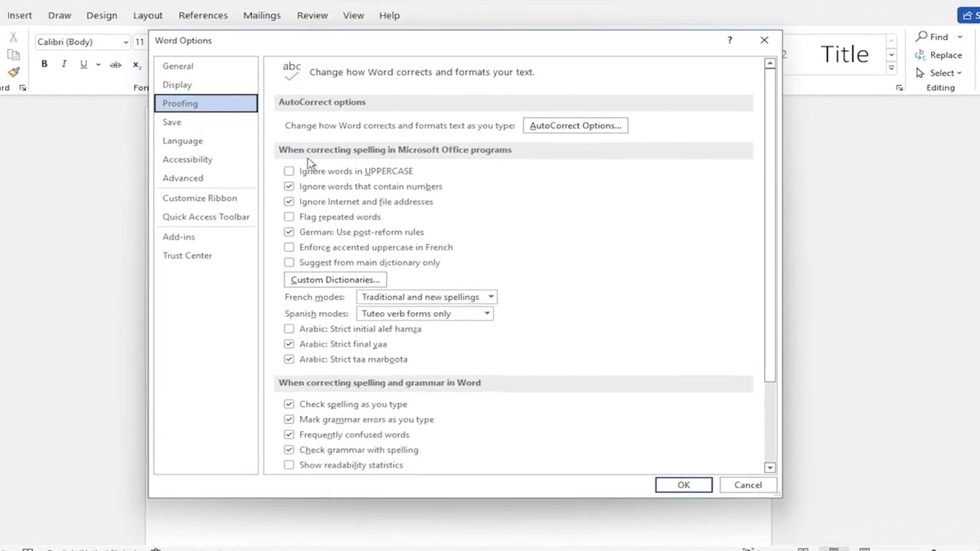Select Accessibility options category
The height and width of the screenshot is (551, 980).
coord(206,159)
